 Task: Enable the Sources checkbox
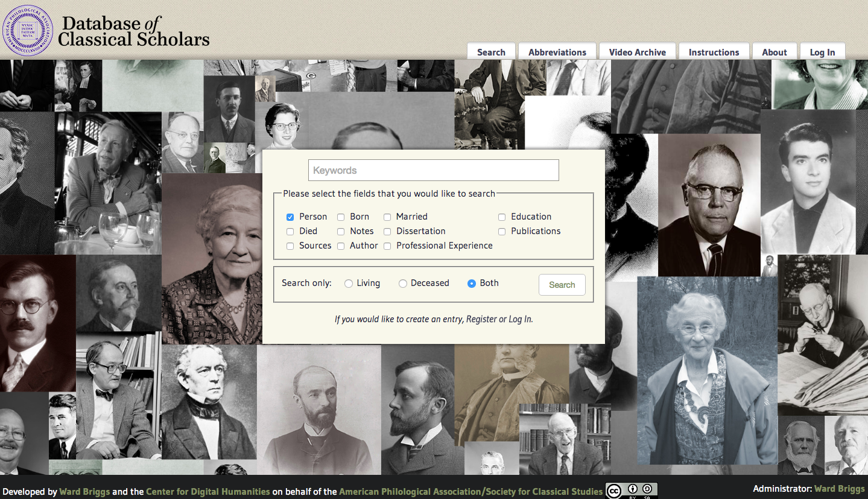[290, 246]
